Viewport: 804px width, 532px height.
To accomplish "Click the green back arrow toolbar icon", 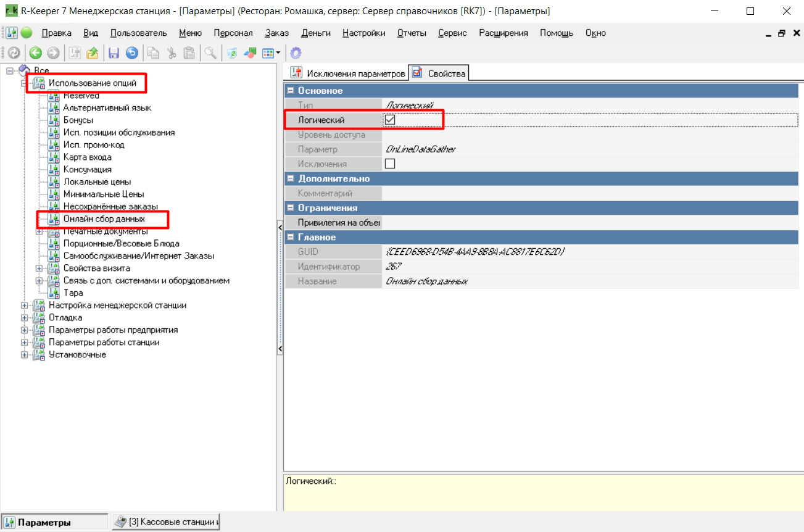I will (36, 53).
